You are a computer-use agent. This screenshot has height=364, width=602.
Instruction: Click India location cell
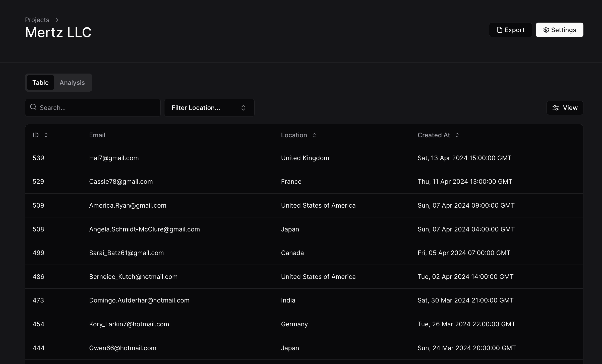(288, 300)
